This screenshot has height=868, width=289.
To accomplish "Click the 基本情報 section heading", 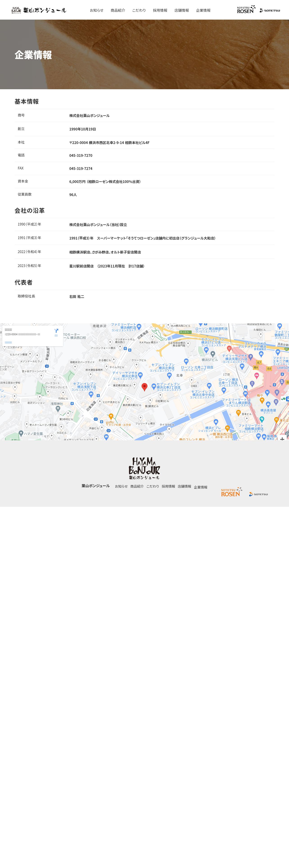I will [27, 101].
